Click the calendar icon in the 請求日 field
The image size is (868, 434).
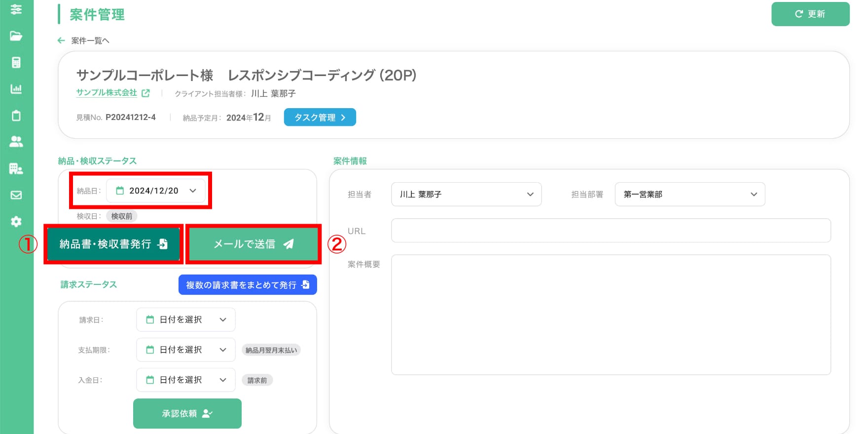(150, 319)
